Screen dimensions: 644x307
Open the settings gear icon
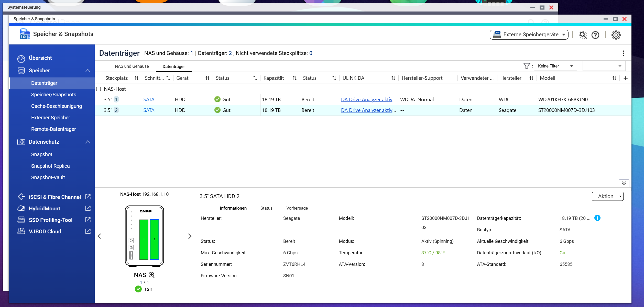click(616, 35)
